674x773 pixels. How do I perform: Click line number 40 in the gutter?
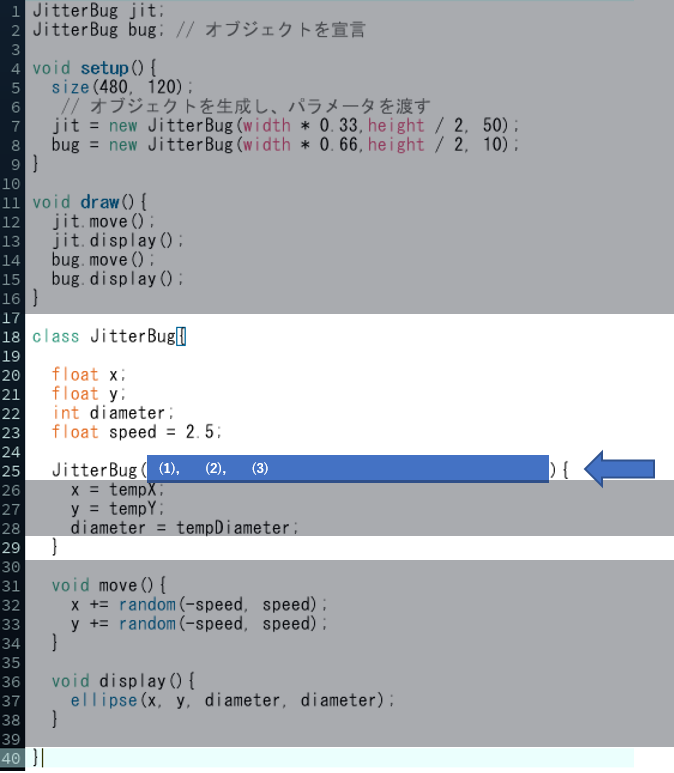pos(10,758)
